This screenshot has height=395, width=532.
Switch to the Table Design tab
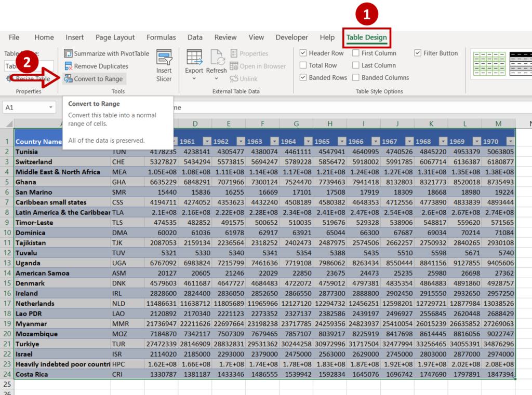366,37
